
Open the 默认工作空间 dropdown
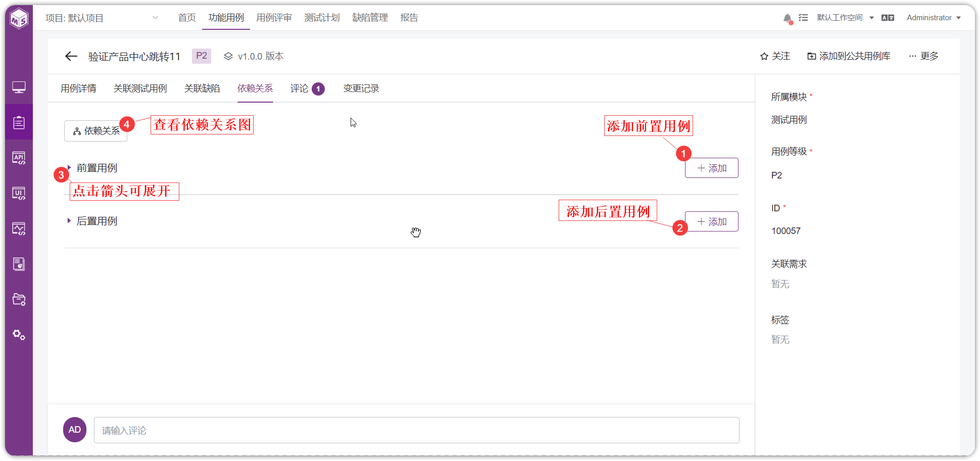(x=845, y=18)
